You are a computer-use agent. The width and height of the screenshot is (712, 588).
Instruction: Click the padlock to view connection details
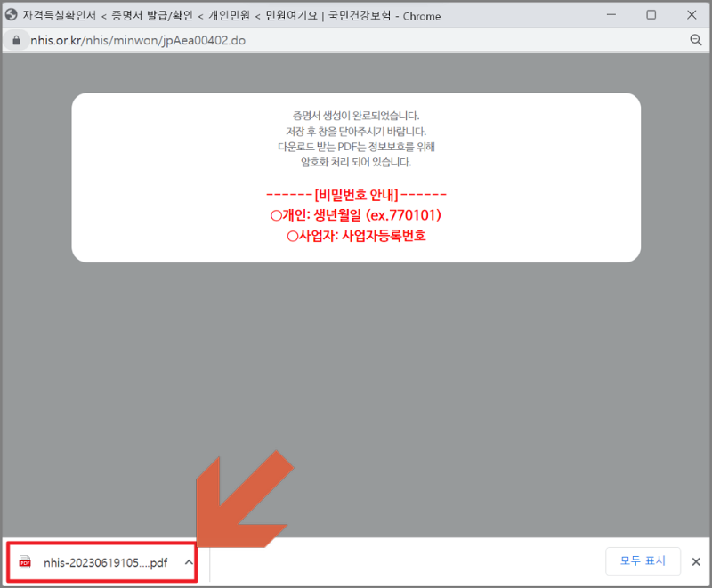(17, 40)
